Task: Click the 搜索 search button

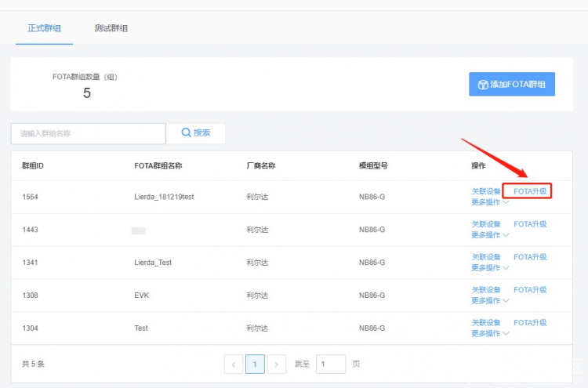Action: pos(196,133)
